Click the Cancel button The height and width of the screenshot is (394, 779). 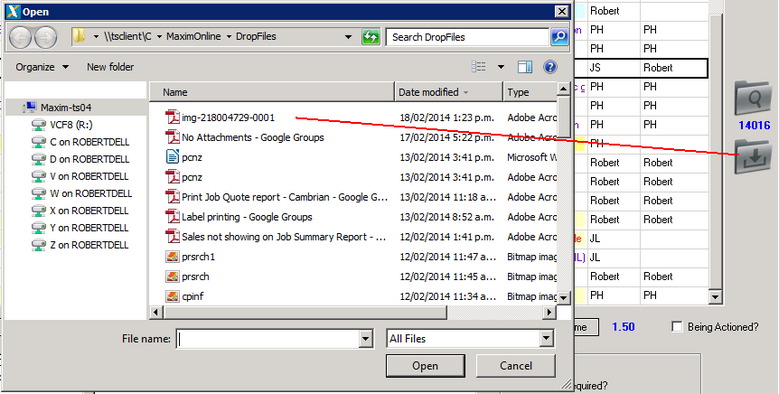pyautogui.click(x=516, y=366)
